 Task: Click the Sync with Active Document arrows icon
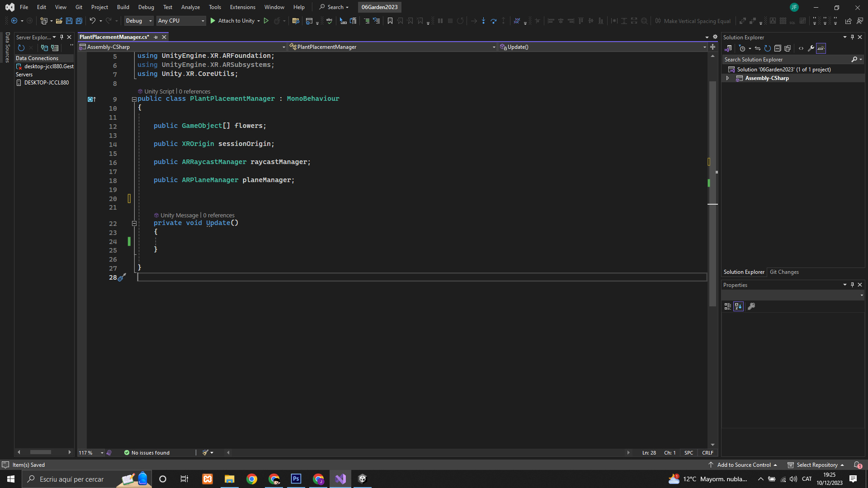click(758, 48)
